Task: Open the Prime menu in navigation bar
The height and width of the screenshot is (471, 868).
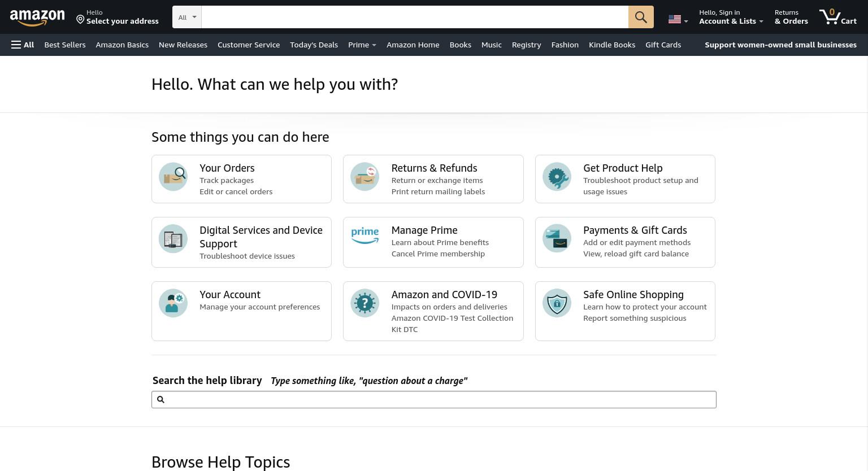Action: pos(362,45)
